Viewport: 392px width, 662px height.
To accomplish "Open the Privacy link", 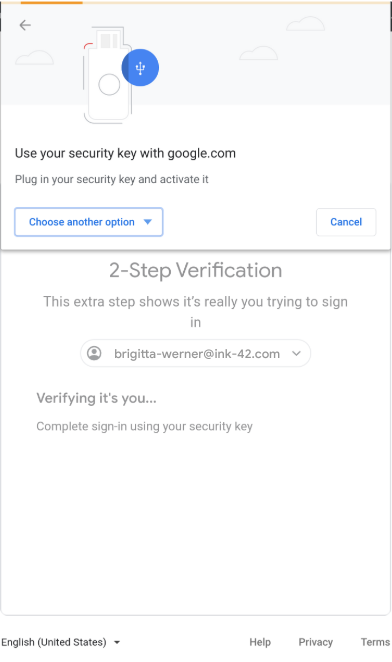I will click(316, 642).
